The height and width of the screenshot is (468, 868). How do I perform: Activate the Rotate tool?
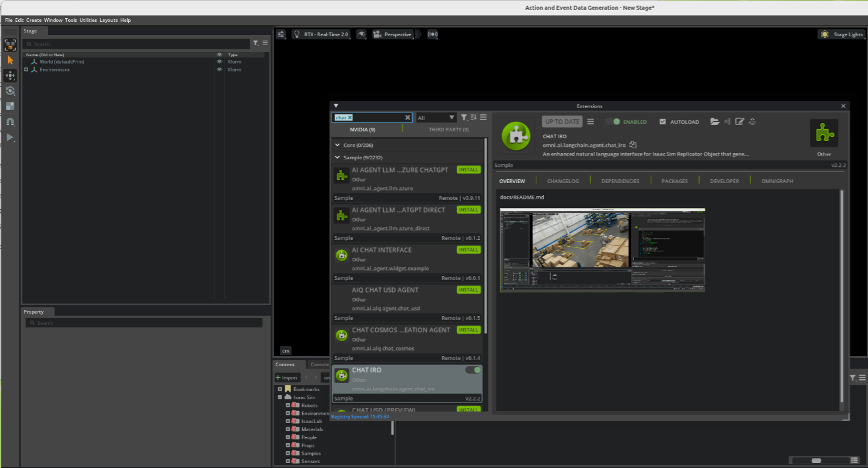point(9,91)
